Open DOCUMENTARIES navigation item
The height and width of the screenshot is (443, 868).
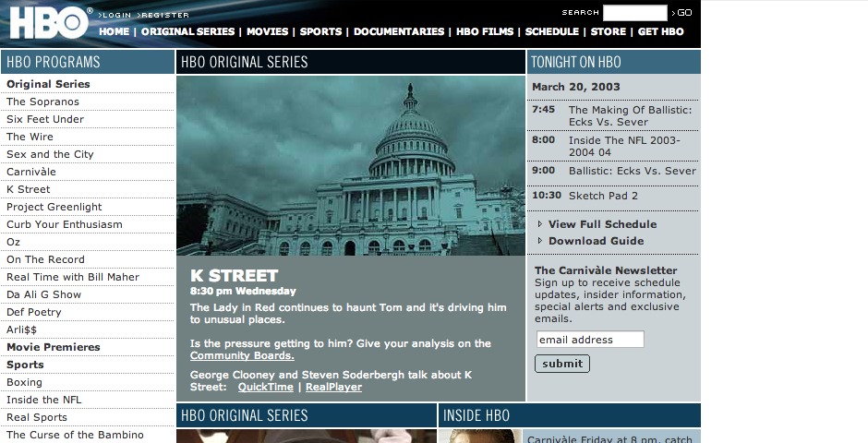pyautogui.click(x=399, y=31)
